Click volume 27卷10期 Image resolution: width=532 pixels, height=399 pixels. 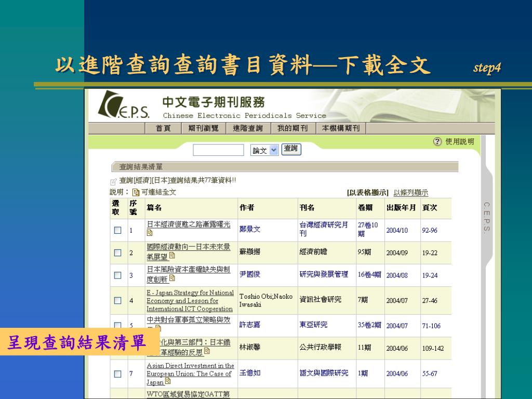pyautogui.click(x=368, y=229)
